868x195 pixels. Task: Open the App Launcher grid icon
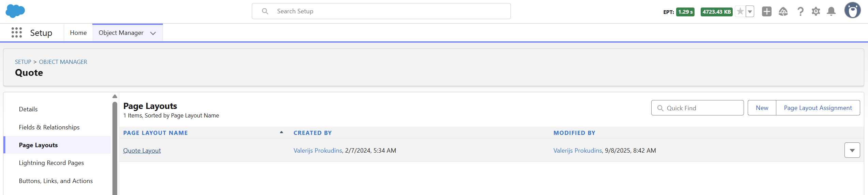[17, 32]
